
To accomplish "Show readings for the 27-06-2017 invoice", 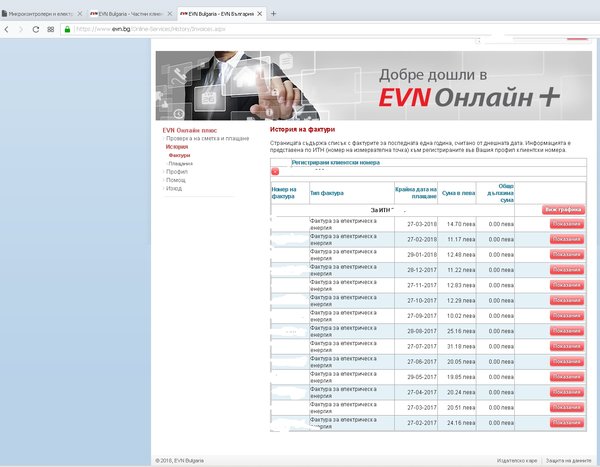I will tap(567, 362).
